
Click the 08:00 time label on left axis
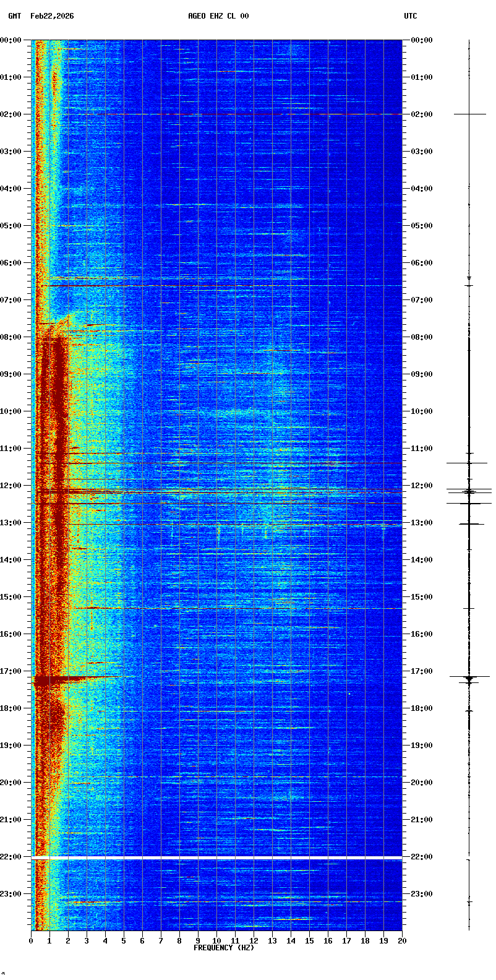11,337
